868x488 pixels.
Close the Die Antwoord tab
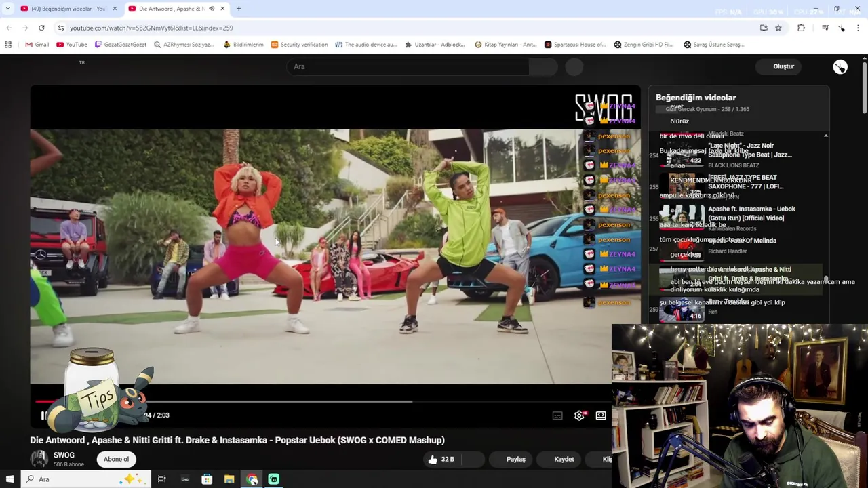point(222,9)
